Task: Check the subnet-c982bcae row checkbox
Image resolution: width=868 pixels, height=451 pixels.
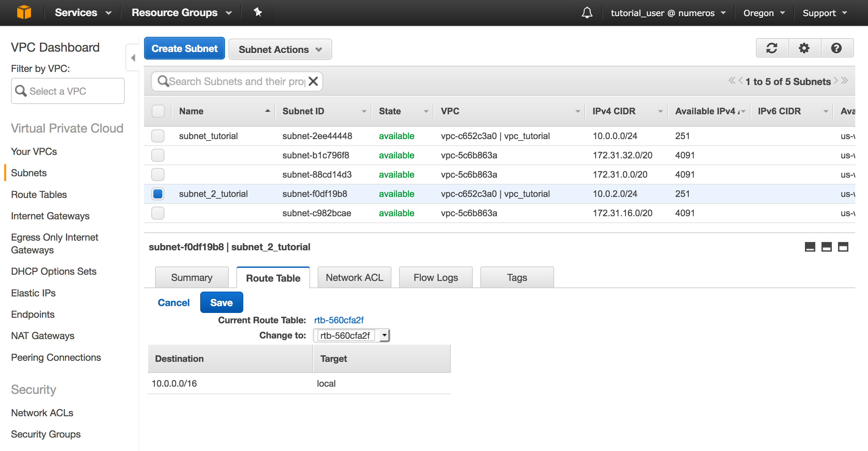Action: point(158,213)
